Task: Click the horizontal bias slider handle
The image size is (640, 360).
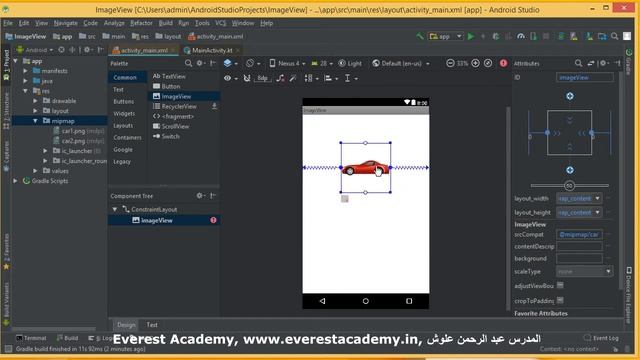Action: pos(569,186)
